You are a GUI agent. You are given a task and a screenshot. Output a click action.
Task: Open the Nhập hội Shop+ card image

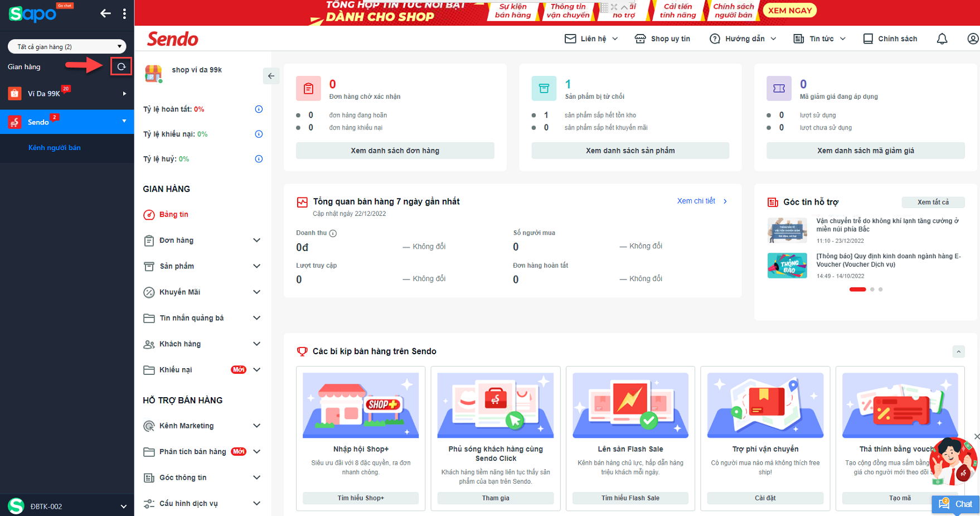coord(361,406)
